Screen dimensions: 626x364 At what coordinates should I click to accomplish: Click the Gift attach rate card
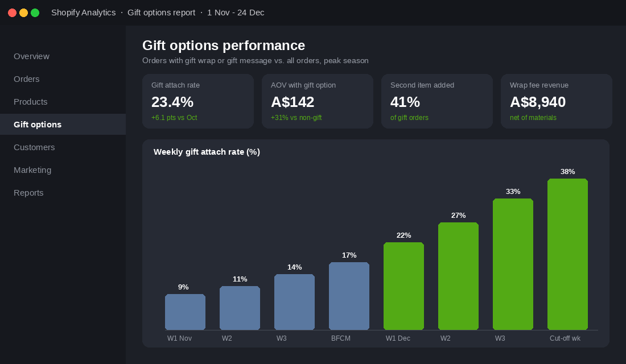[x=198, y=101]
